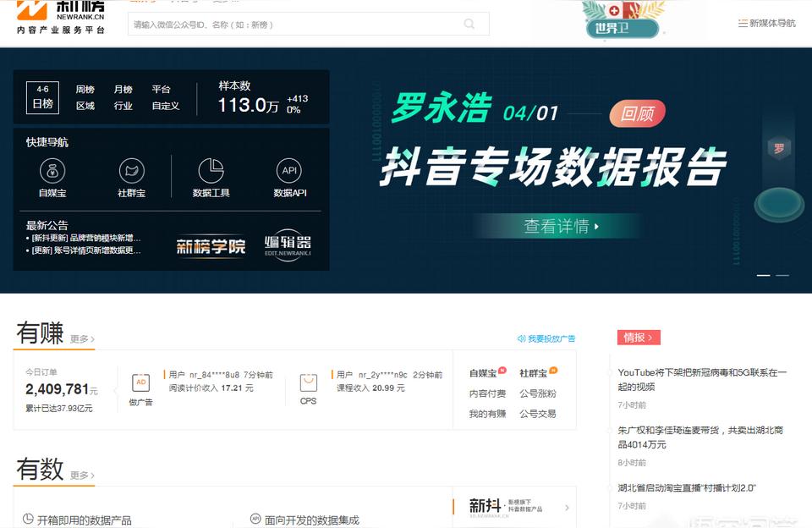The width and height of the screenshot is (812, 528).
Task: Expand the 新抖 card chevron arrow
Action: (x=567, y=508)
